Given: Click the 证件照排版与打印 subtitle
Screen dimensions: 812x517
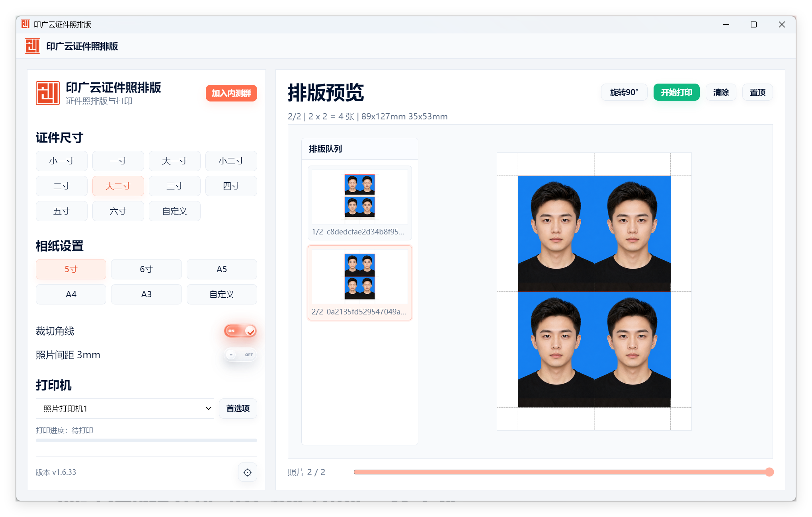Looking at the screenshot, I should pos(99,101).
